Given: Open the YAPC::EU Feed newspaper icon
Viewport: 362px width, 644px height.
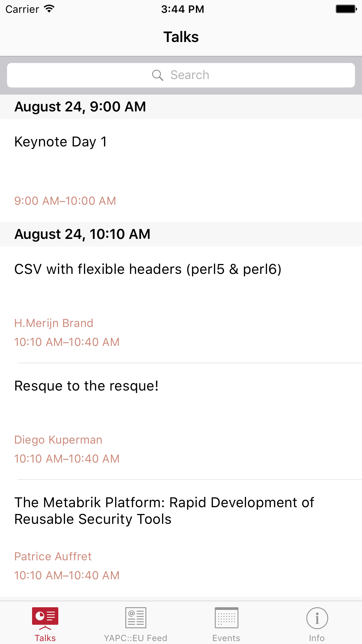Looking at the screenshot, I should point(136,618).
